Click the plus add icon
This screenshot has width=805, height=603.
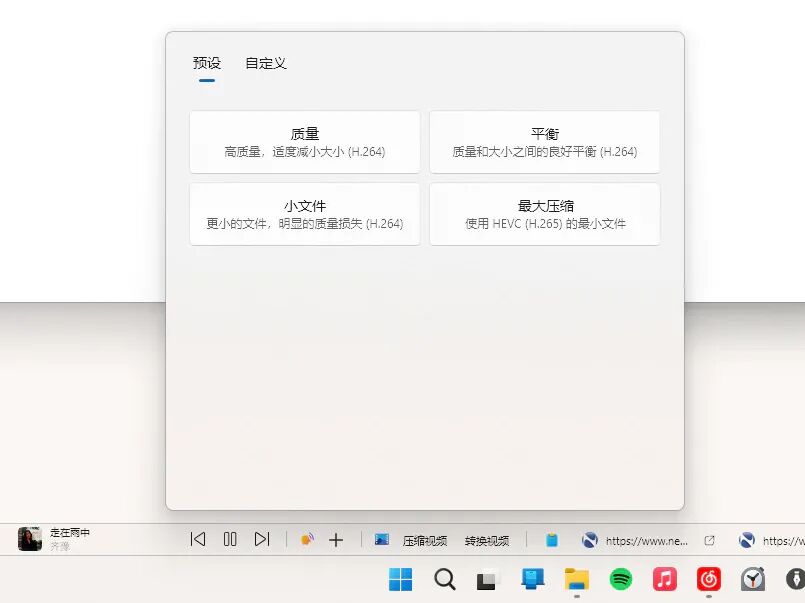[336, 540]
